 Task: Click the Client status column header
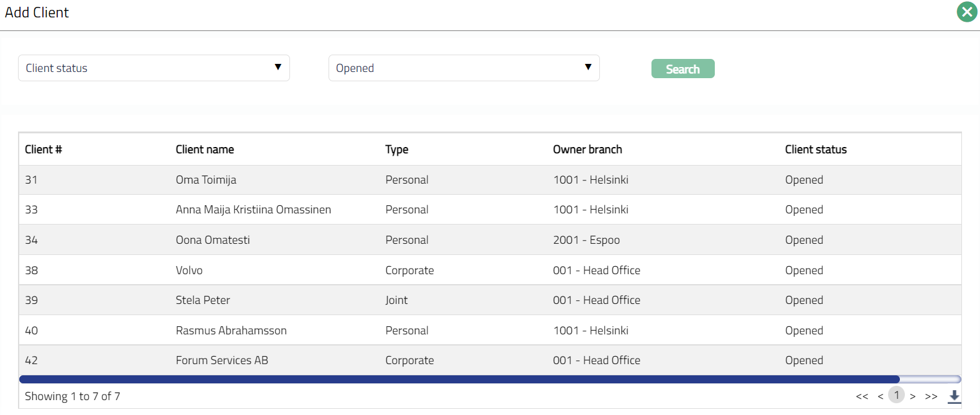click(815, 149)
